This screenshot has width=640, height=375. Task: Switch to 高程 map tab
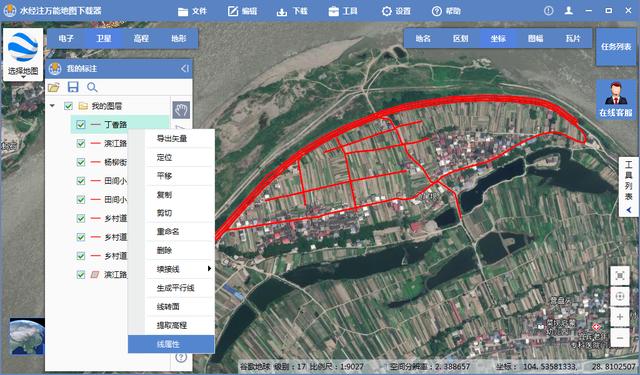[141, 38]
